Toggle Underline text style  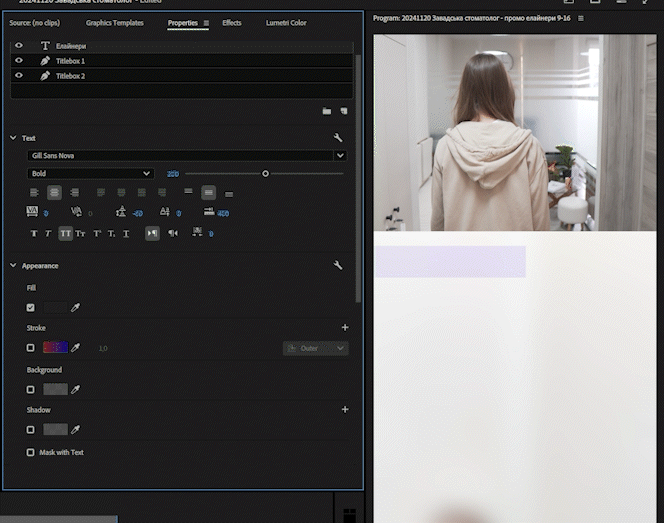[126, 233]
